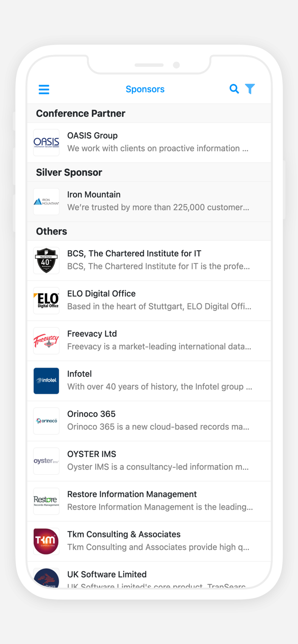
Task: Open the hamburger menu
Action: click(x=44, y=89)
